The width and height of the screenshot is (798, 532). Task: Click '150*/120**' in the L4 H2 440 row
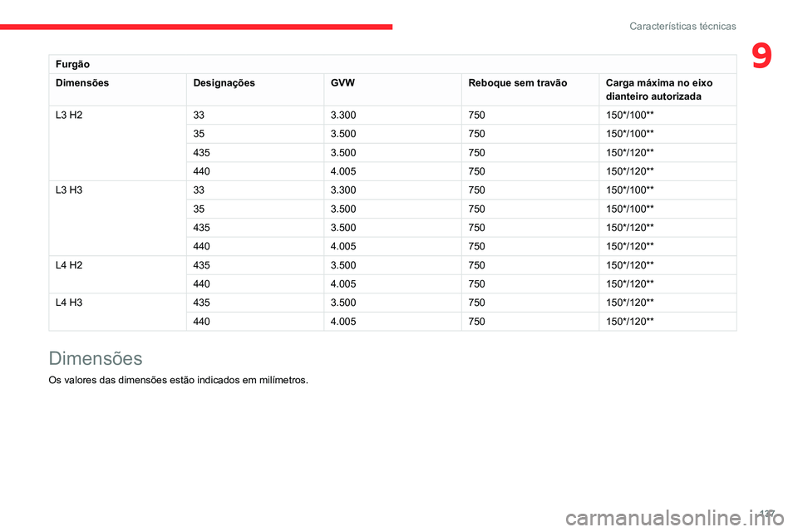coord(629,284)
